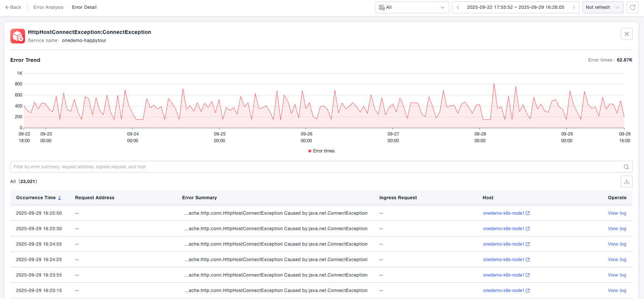This screenshot has height=299, width=644.
Task: Click the download icon above the table
Action: tap(626, 182)
